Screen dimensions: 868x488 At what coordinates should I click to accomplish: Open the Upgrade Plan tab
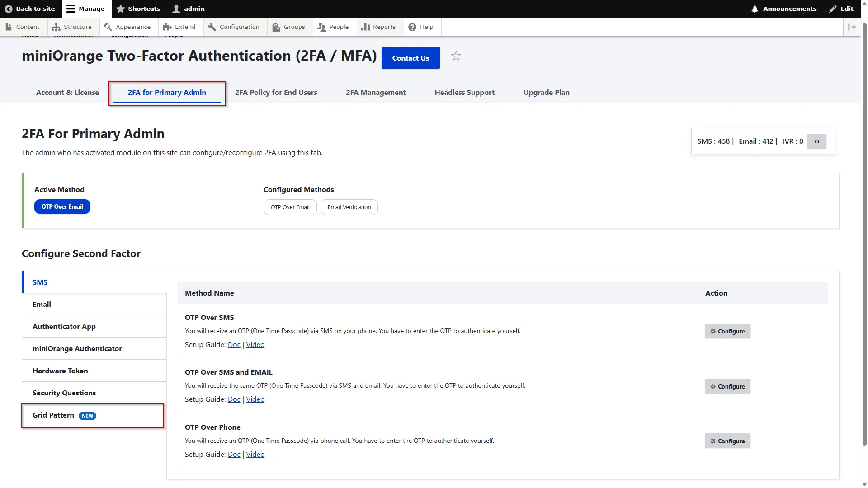[546, 92]
